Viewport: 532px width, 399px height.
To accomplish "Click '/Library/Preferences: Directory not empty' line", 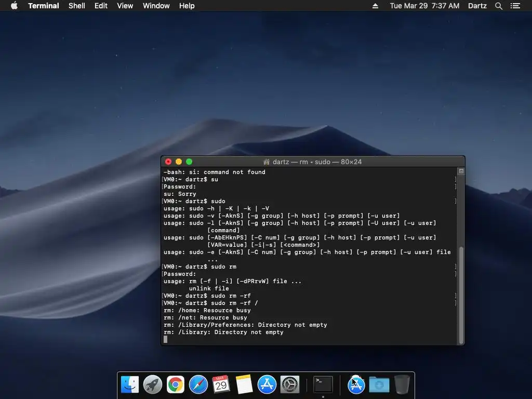I will point(245,325).
